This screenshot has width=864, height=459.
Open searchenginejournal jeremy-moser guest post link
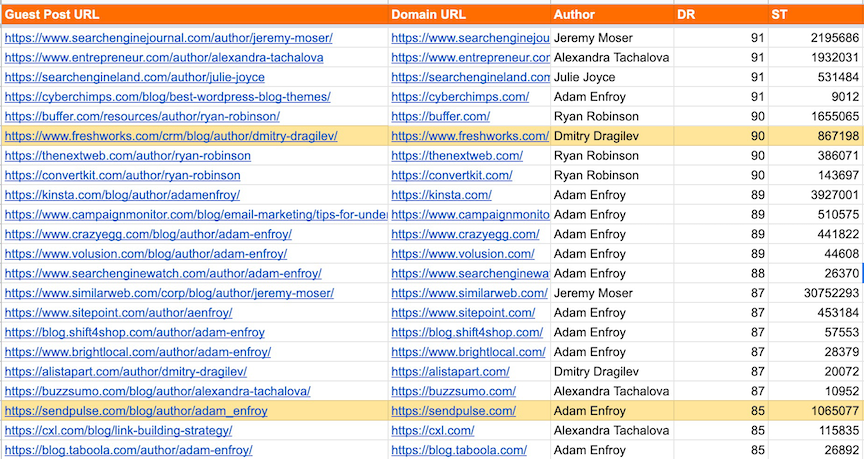point(169,38)
